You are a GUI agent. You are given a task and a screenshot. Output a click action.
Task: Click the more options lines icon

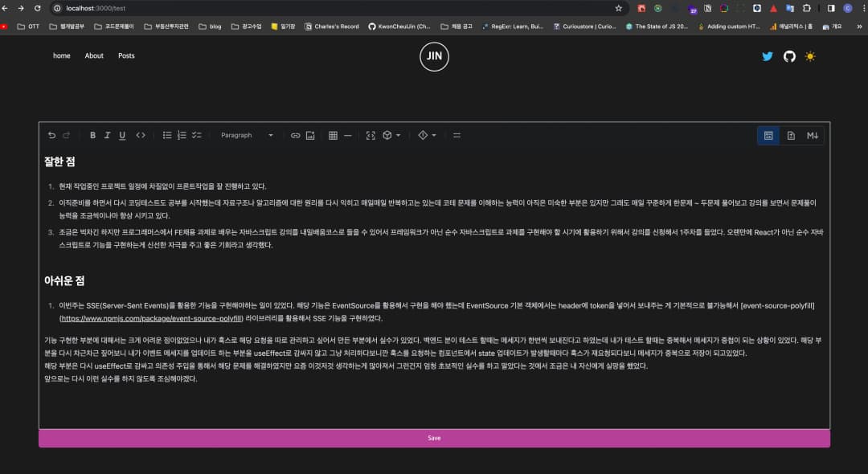457,136
